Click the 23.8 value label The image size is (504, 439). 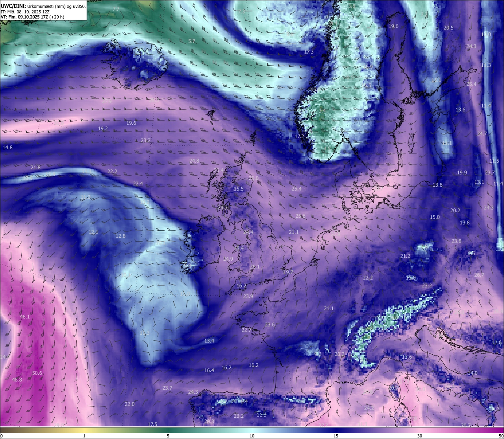[x=456, y=241]
